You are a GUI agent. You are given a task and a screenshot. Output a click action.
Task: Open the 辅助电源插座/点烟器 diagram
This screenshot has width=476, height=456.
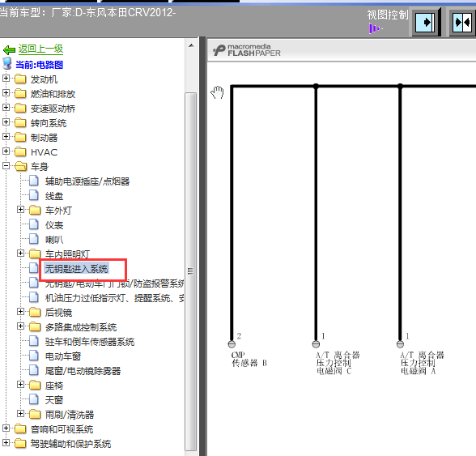87,181
